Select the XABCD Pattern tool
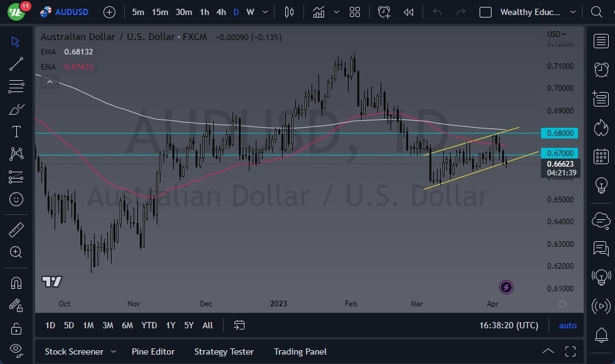 pyautogui.click(x=16, y=153)
